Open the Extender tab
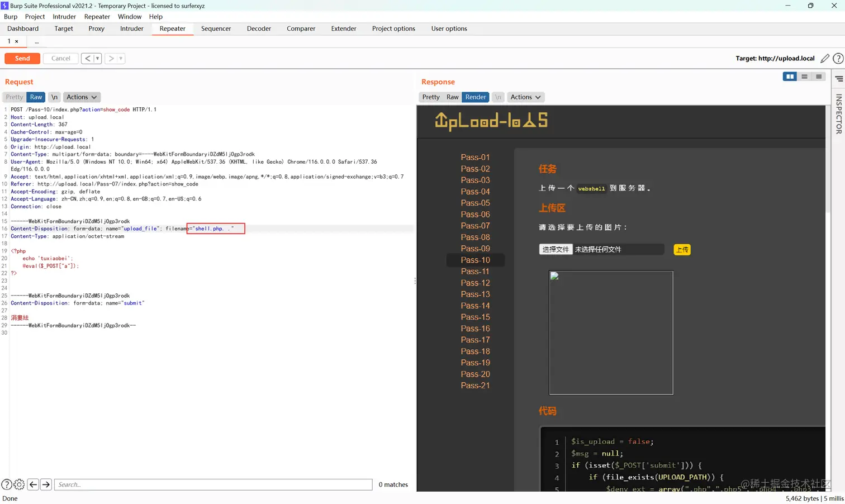The width and height of the screenshot is (845, 504). pyautogui.click(x=343, y=28)
